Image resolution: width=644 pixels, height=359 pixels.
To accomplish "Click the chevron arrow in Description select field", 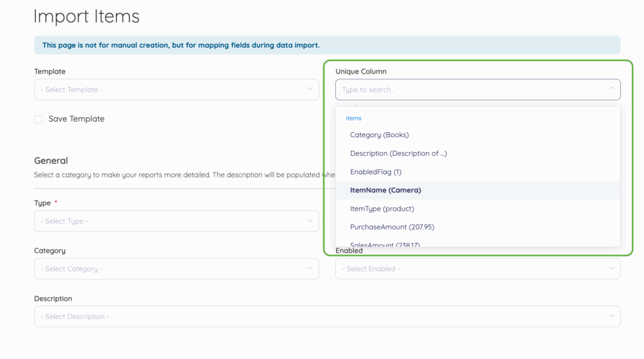I will point(611,316).
